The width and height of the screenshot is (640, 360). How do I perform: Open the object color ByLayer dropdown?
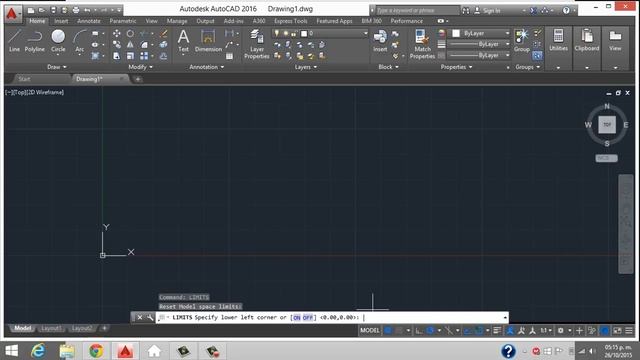coord(507,33)
